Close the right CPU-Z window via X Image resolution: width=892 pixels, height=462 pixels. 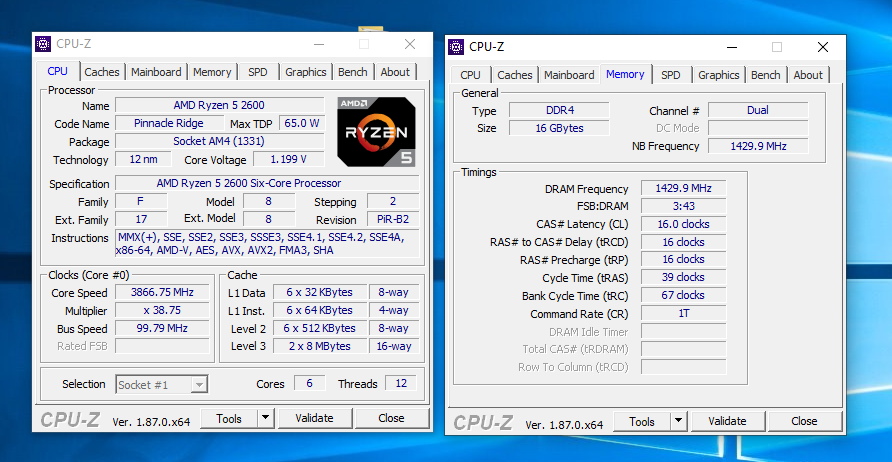[x=823, y=47]
